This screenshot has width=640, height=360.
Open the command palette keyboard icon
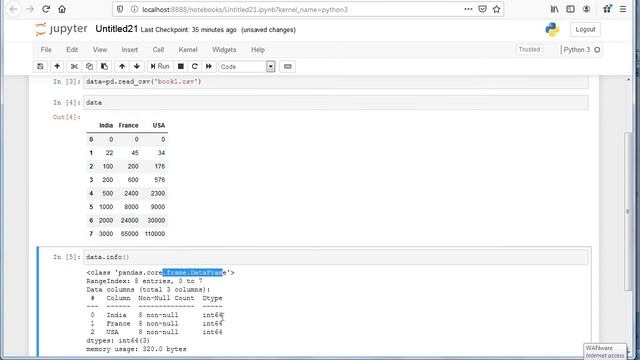pyautogui.click(x=287, y=67)
